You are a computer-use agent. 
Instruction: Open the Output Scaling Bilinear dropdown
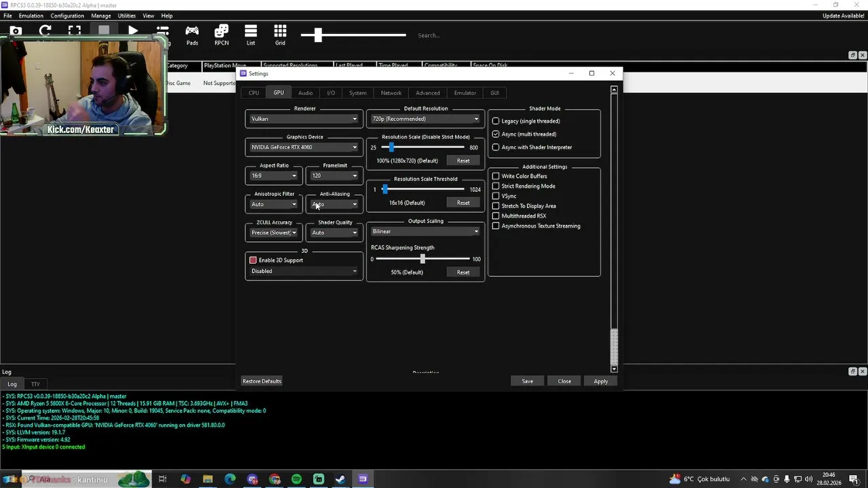tap(425, 231)
